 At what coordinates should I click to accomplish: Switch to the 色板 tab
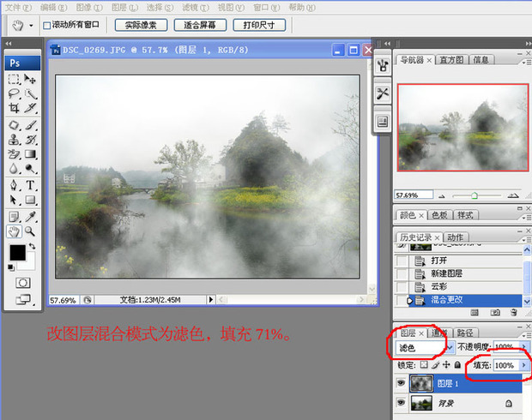click(x=439, y=215)
